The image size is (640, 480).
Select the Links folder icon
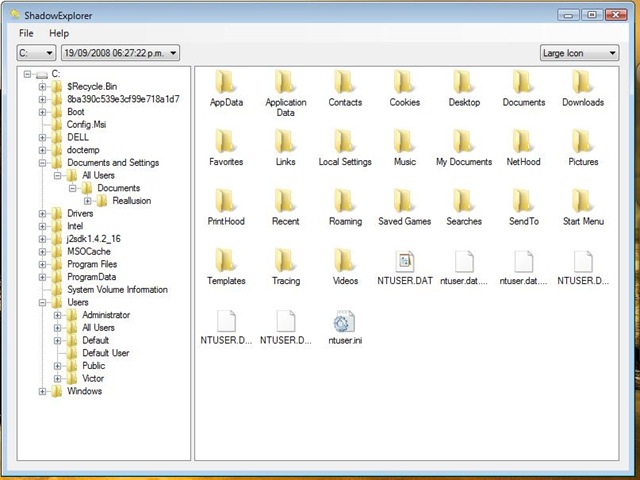285,141
